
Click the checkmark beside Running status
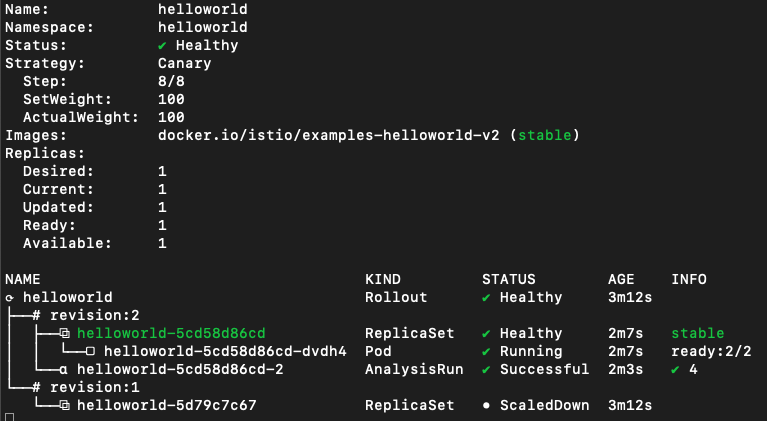pos(486,352)
